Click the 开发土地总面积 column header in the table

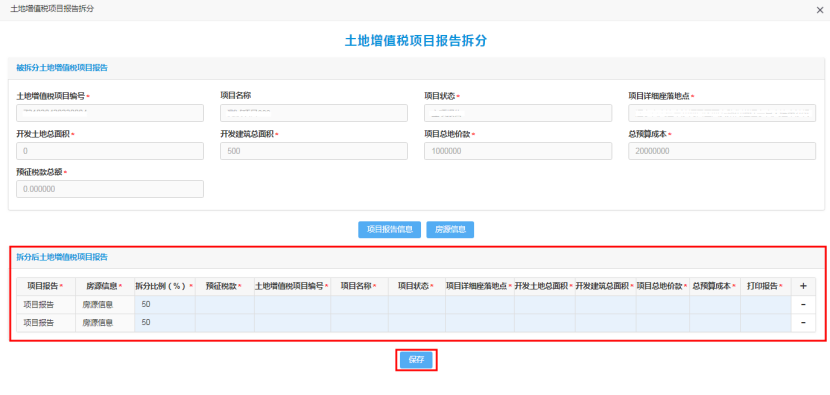pos(545,286)
